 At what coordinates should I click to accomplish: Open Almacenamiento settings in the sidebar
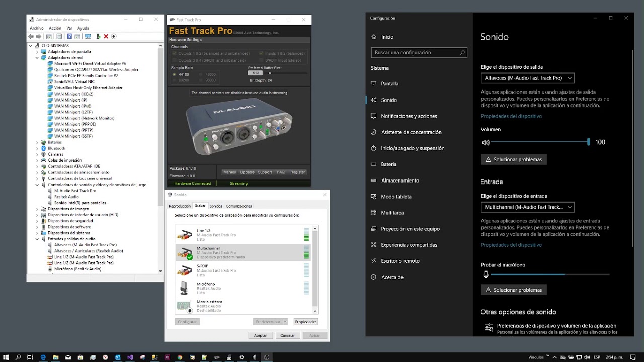pos(400,180)
